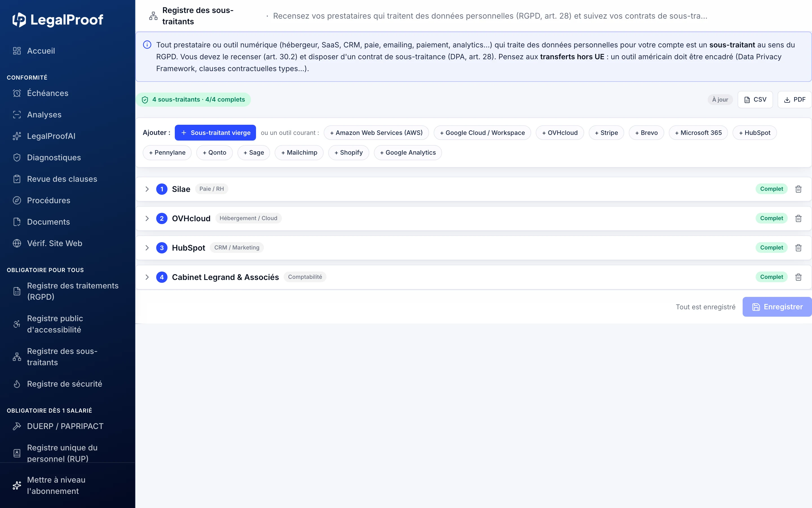Download the register as PDF
Viewport: 812px width, 508px height.
point(795,100)
